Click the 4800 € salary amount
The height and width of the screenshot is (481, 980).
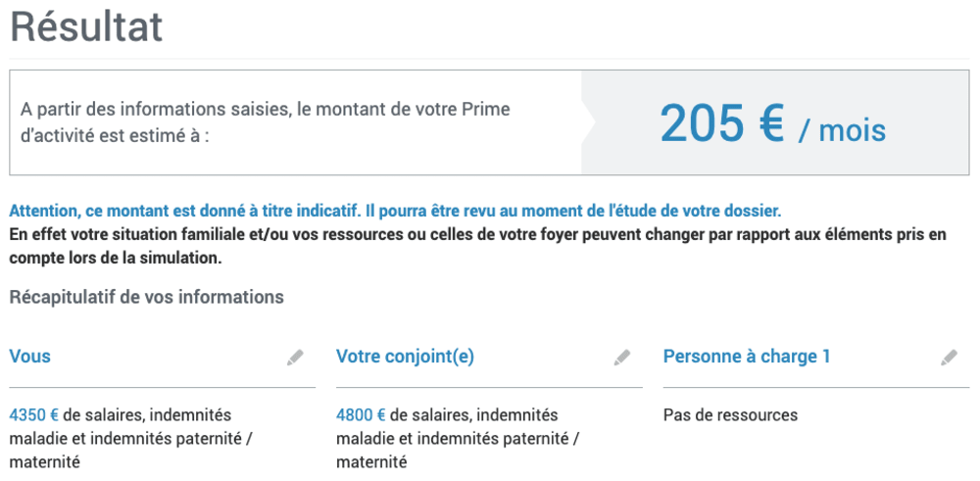click(x=361, y=415)
